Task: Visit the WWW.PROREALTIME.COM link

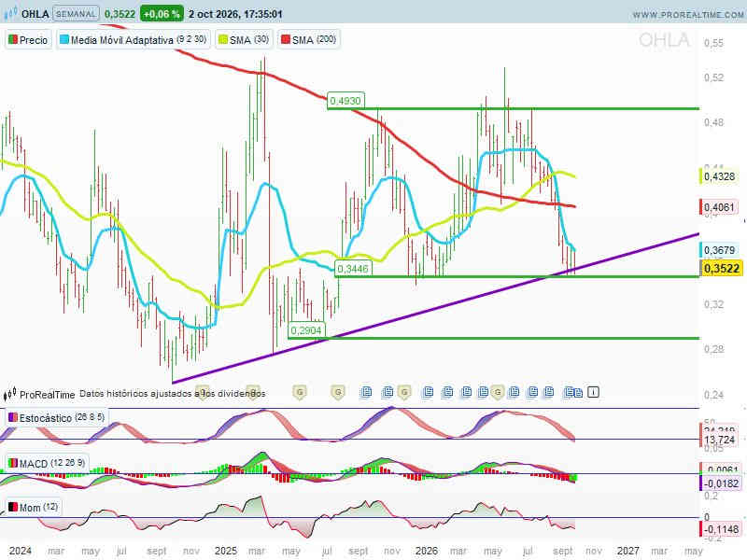Action: (688, 15)
